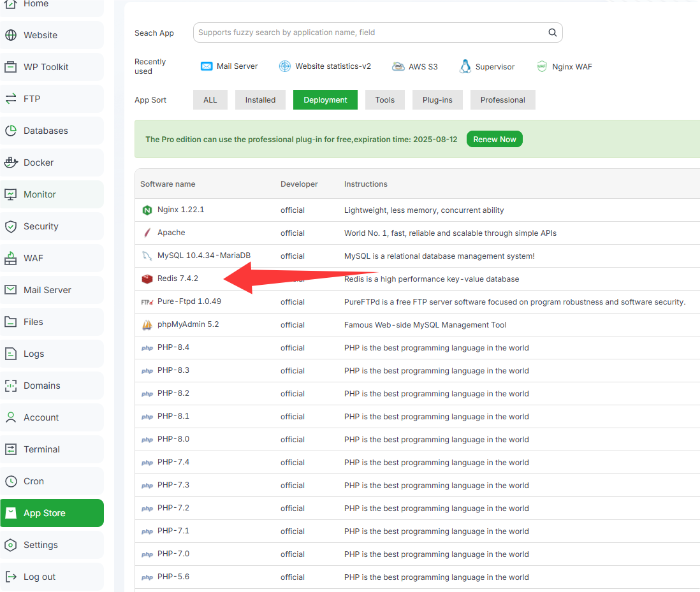Click the WAF firewall icon in sidebar
This screenshot has height=592, width=700.
tap(11, 258)
